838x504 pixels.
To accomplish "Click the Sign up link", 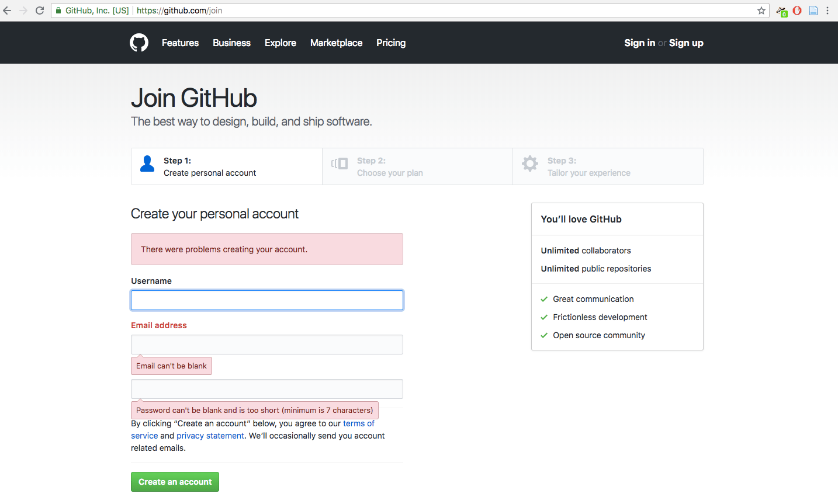I will [686, 43].
